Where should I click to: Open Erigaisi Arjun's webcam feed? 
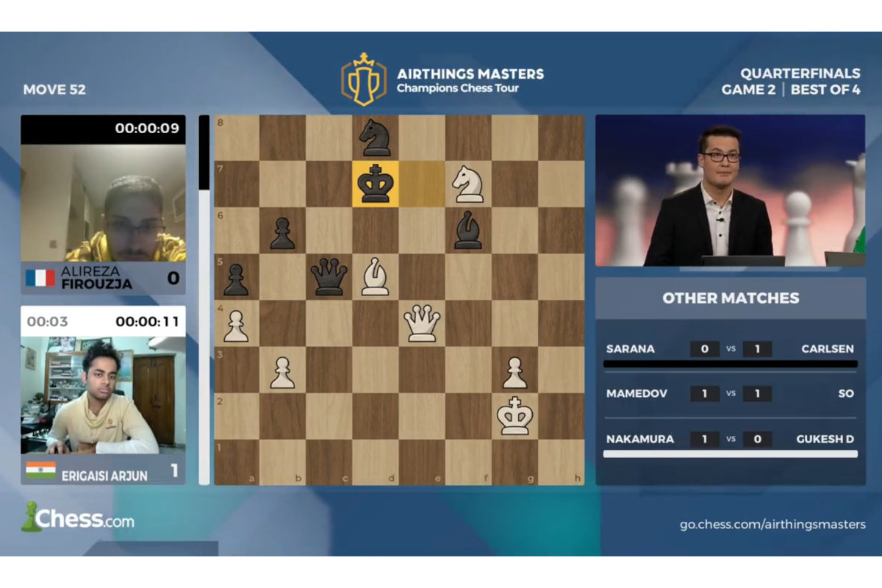[x=103, y=395]
